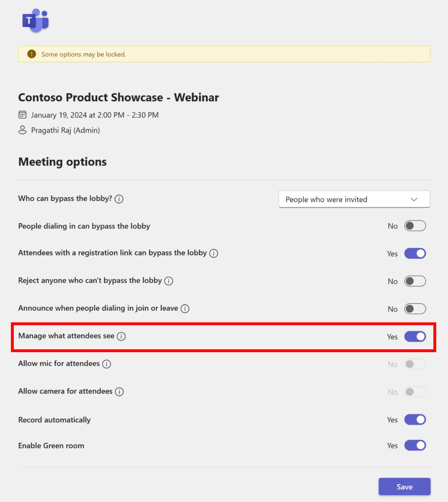Click the Pragathi Raj (Admin) organizer name
This screenshot has height=502, width=448.
[65, 130]
